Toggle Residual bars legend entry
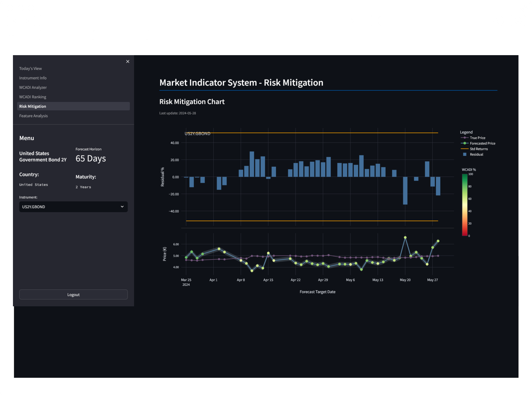The height and width of the screenshot is (396, 532). 476,154
